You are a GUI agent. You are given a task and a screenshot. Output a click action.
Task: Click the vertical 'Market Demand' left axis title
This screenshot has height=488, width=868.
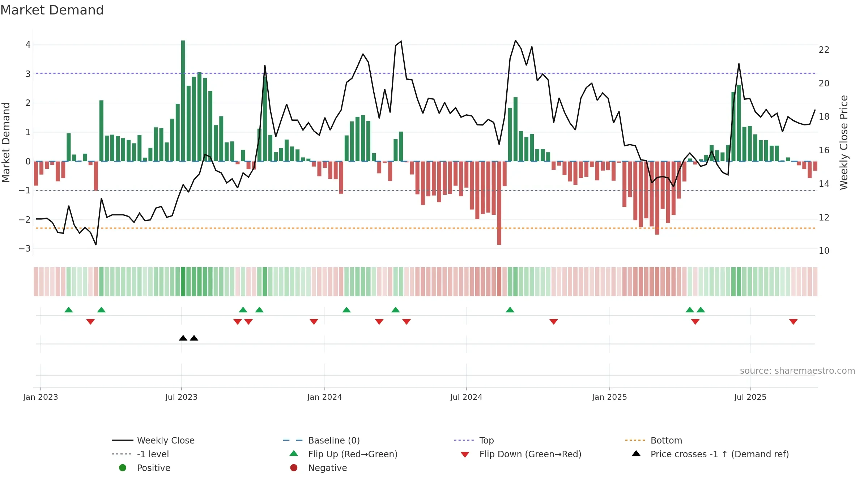6,142
